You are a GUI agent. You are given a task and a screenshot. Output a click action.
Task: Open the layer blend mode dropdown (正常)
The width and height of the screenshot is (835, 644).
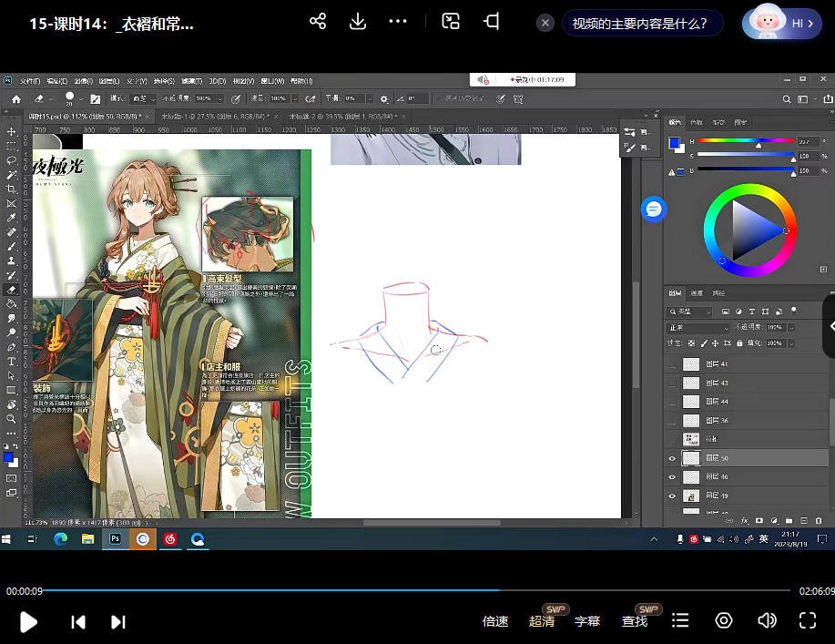pos(698,328)
